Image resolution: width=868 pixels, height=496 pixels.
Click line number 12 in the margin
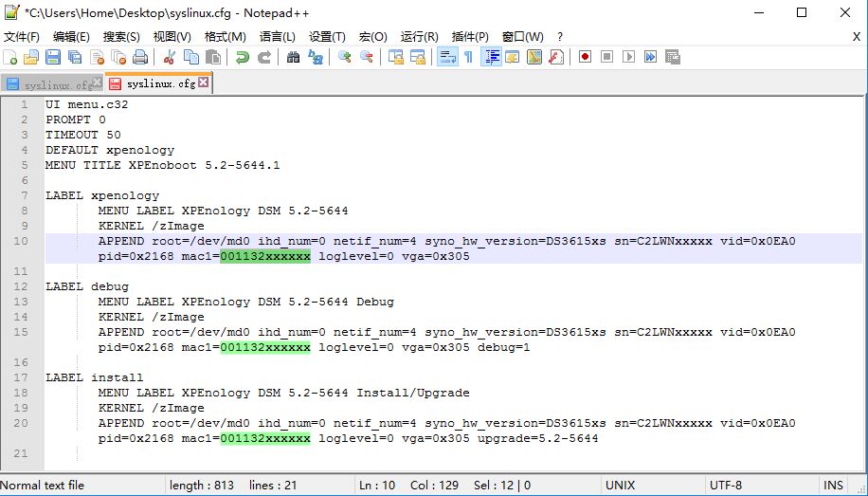[x=21, y=286]
